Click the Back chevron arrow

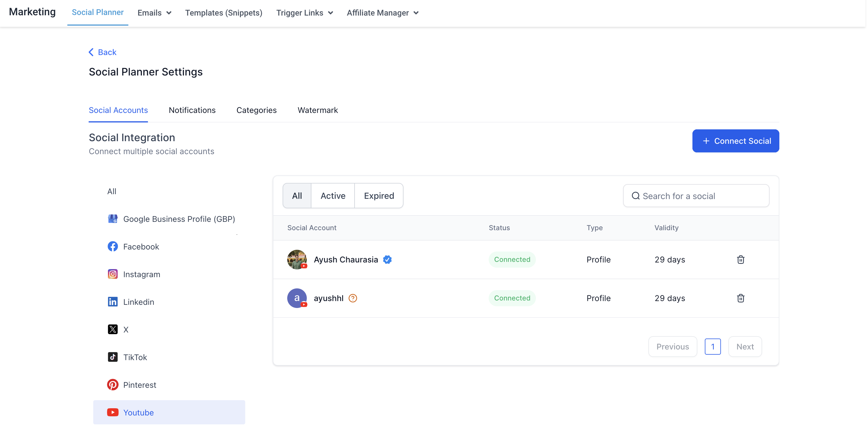coord(91,52)
